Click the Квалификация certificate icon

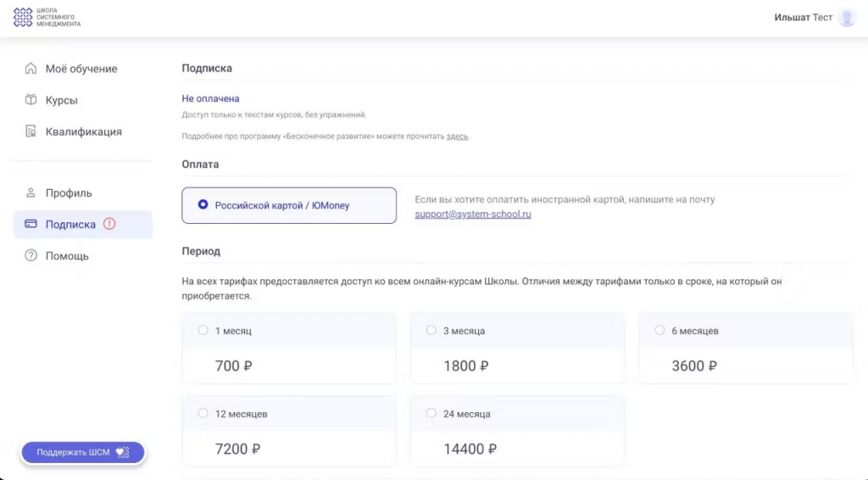pos(31,131)
